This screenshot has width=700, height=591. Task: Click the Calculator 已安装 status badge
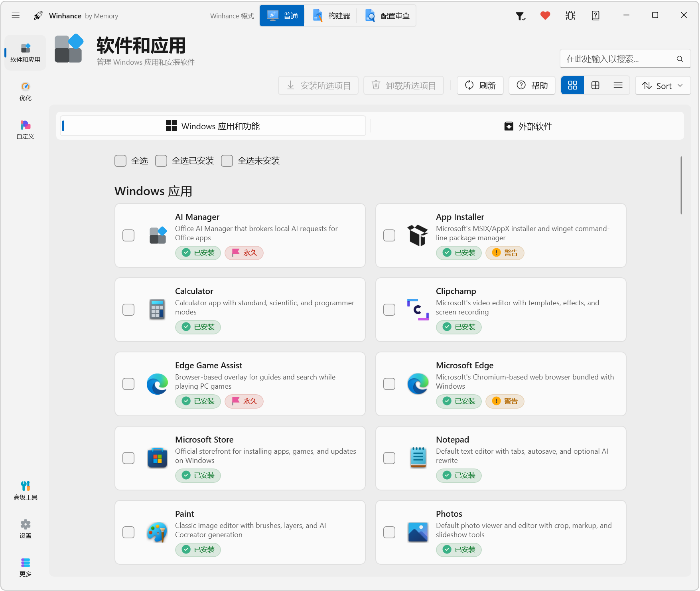point(198,327)
